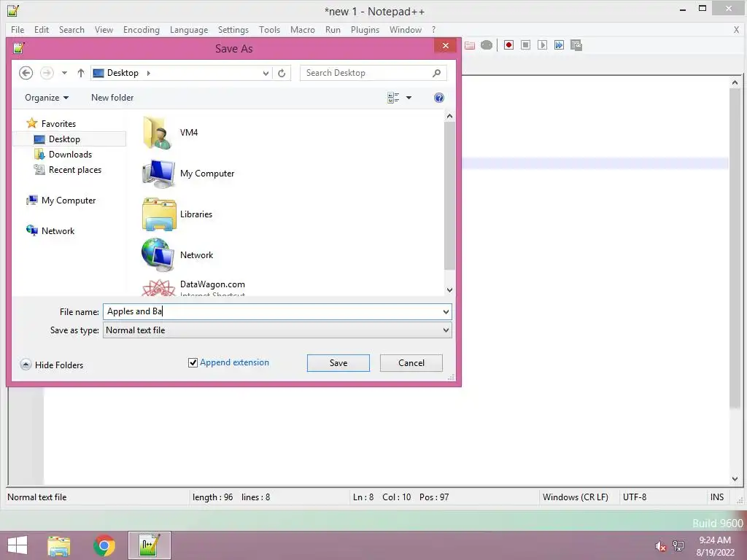
Task: Click the Cancel button
Action: pyautogui.click(x=411, y=363)
